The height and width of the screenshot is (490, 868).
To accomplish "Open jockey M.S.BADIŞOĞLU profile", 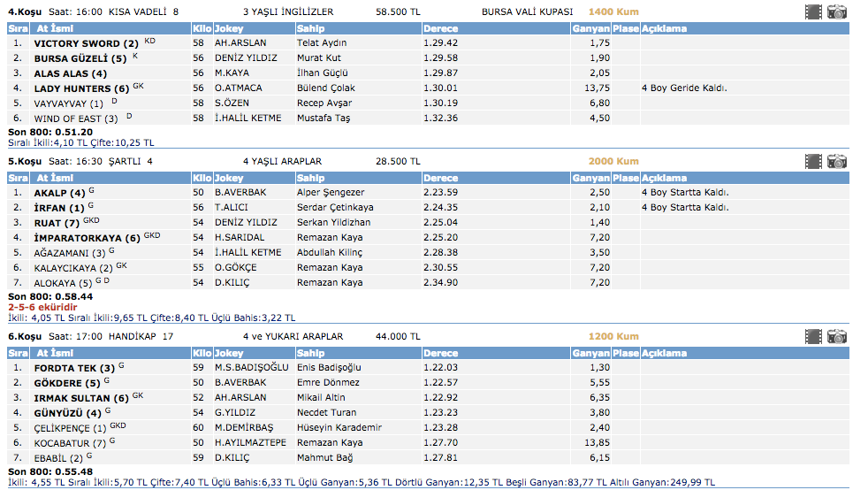I will [x=251, y=368].
